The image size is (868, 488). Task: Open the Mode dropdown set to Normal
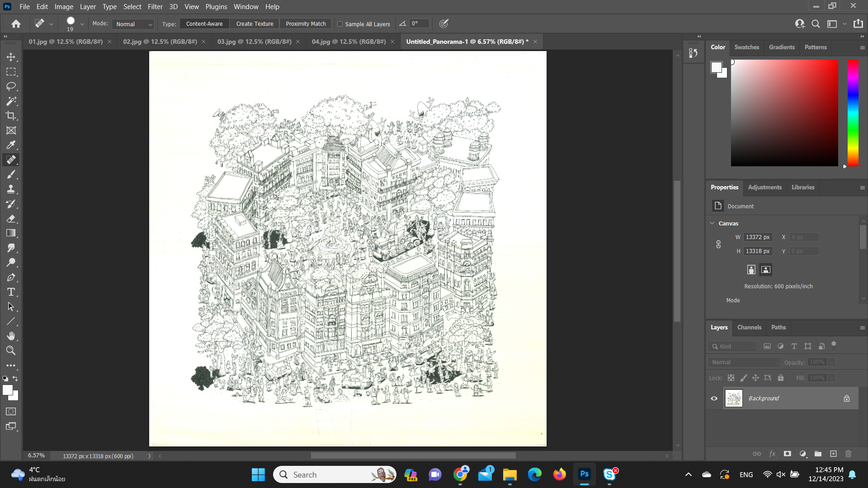pos(134,24)
